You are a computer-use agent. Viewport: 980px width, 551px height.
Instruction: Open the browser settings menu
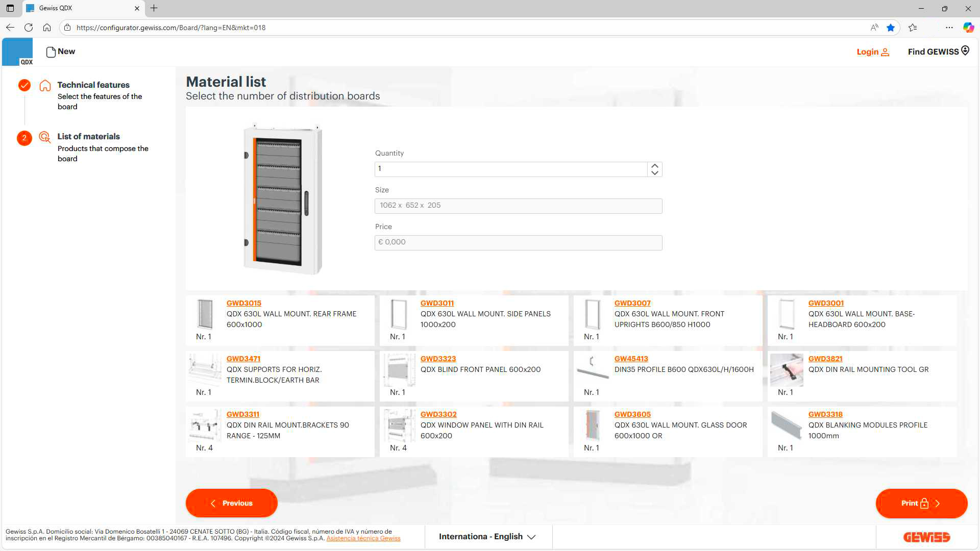click(x=948, y=28)
